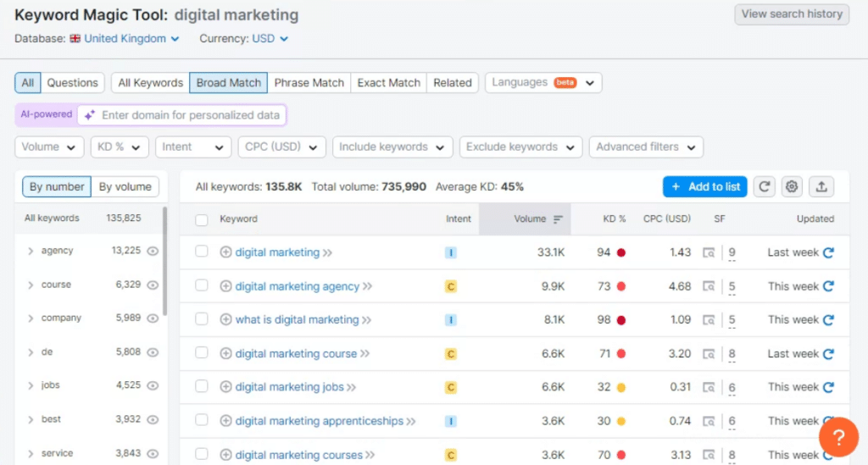Switch to the Phrase Match tab
This screenshot has height=465, width=868.
click(309, 82)
